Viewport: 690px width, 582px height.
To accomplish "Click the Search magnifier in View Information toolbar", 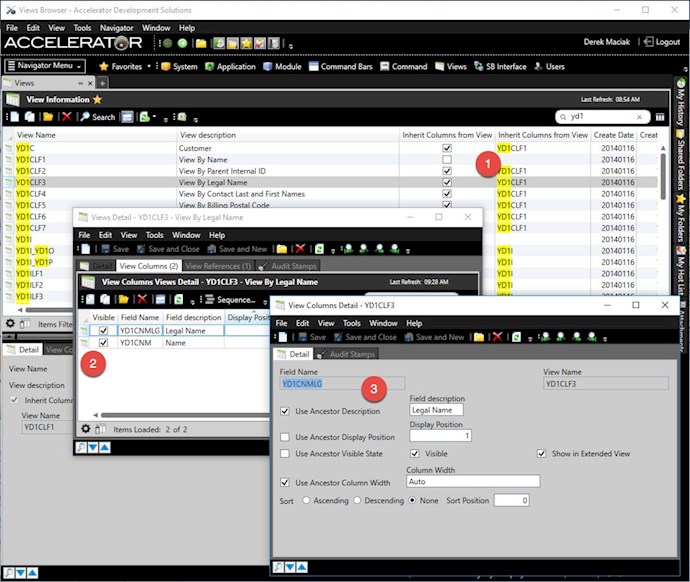I will click(x=98, y=117).
